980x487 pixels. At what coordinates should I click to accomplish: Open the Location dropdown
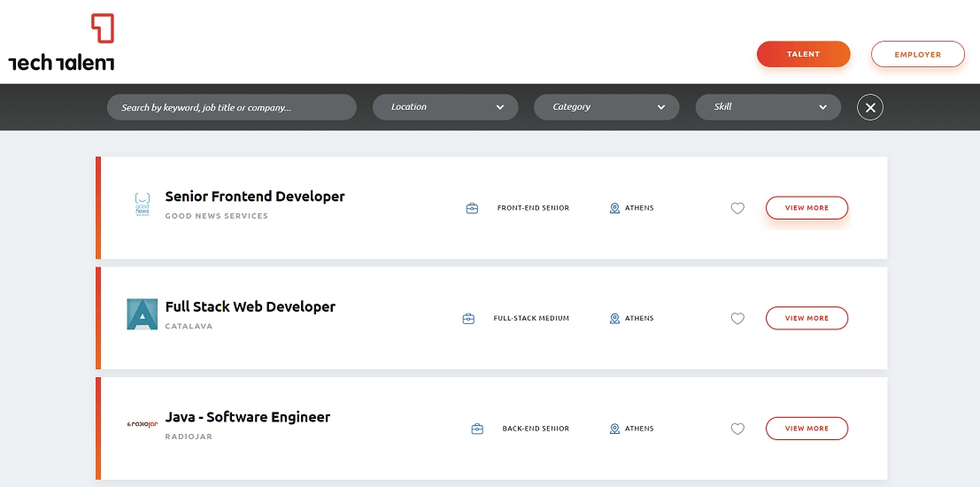pos(445,107)
